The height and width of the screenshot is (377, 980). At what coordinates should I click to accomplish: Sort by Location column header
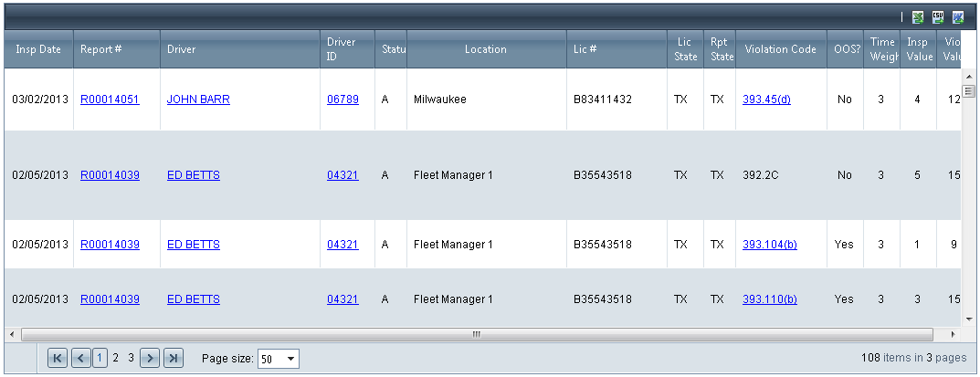486,49
